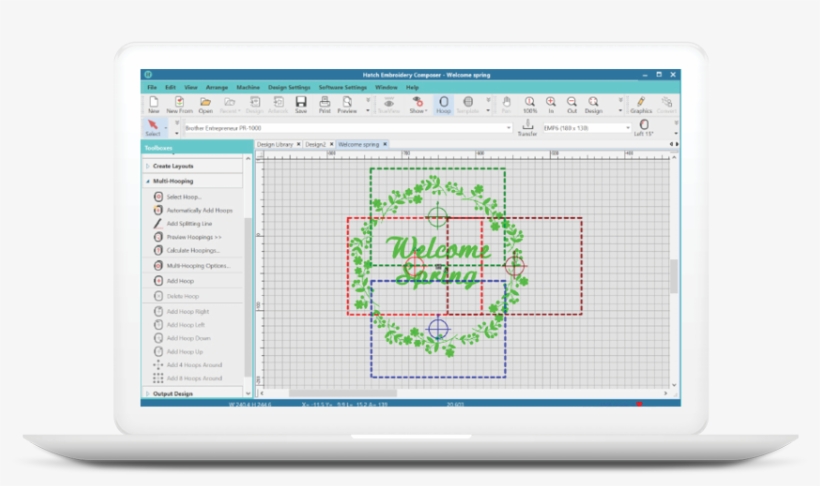Toggle the Select arrow tool
Viewport: 820px width, 486px height.
[153, 127]
